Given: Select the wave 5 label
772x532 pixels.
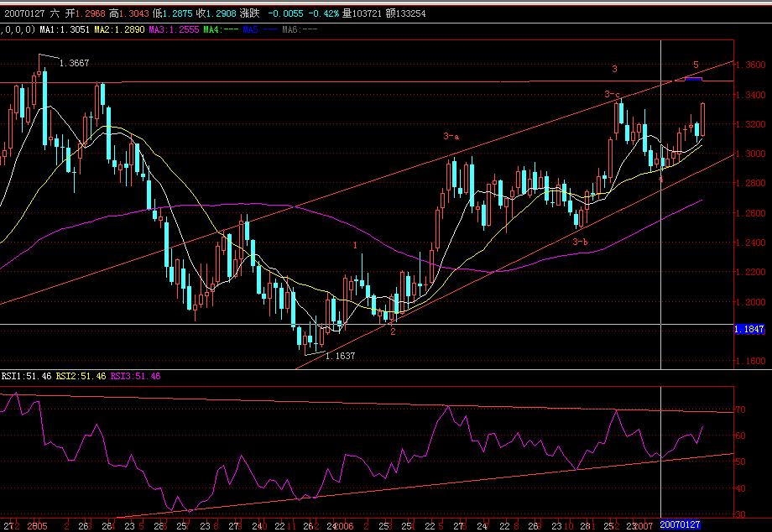Looking at the screenshot, I should 696,65.
